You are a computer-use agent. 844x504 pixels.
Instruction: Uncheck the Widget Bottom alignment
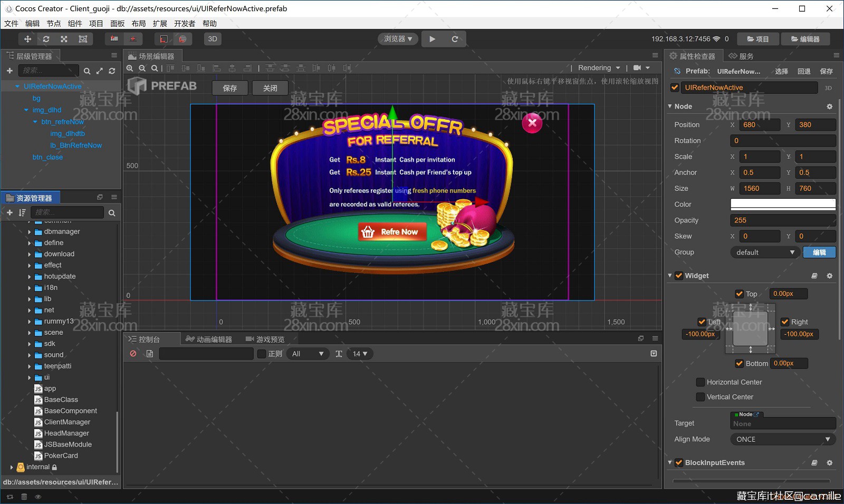[740, 364]
